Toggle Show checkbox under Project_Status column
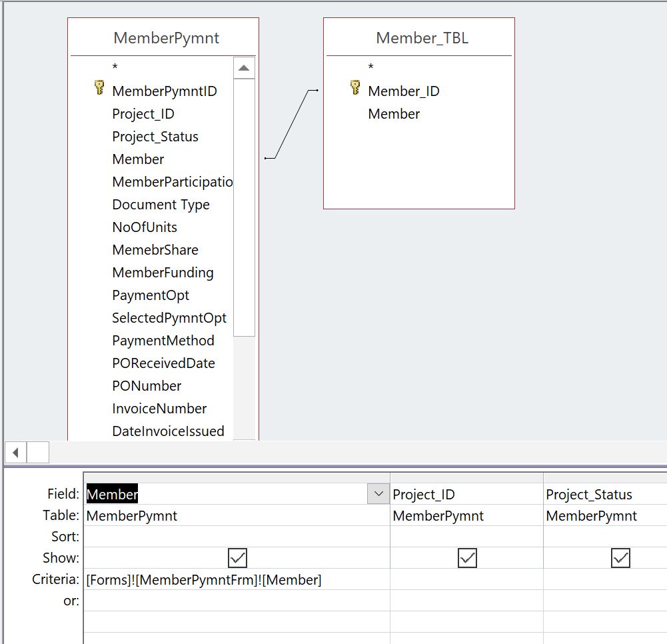Screen dimensions: 667x644 [620, 558]
